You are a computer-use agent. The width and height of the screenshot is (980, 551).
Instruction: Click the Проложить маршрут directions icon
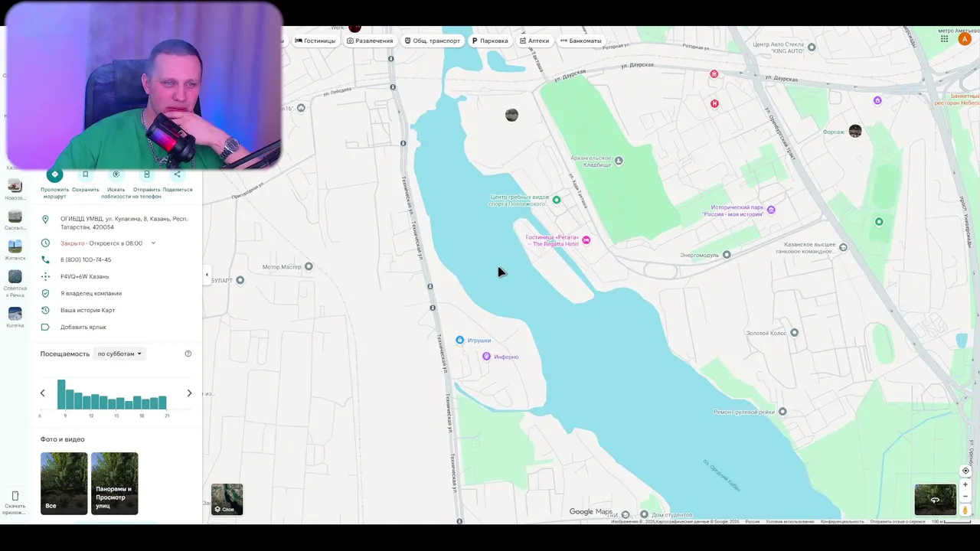click(54, 174)
